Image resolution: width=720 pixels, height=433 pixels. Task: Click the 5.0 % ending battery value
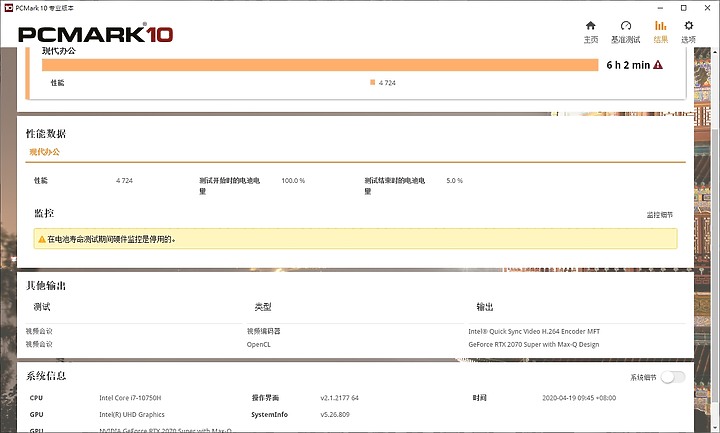click(455, 180)
